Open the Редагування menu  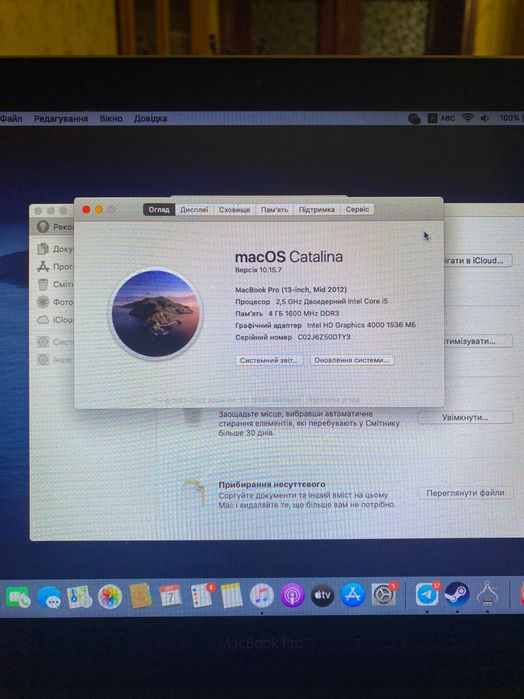[61, 119]
